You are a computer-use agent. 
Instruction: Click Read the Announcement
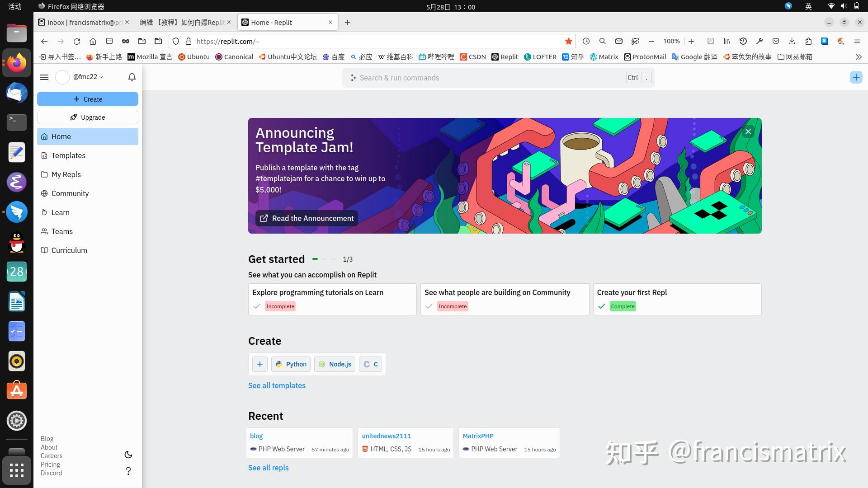307,218
